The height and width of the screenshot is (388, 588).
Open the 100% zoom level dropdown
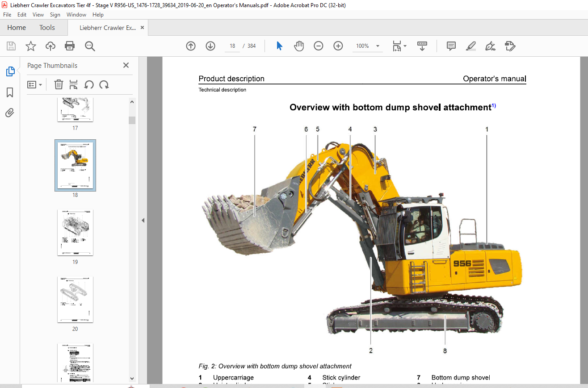point(378,46)
